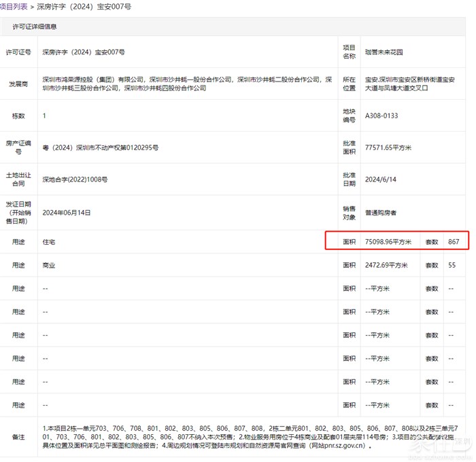
Task: Click the commercial area 2472.69平方米
Action: [386, 265]
